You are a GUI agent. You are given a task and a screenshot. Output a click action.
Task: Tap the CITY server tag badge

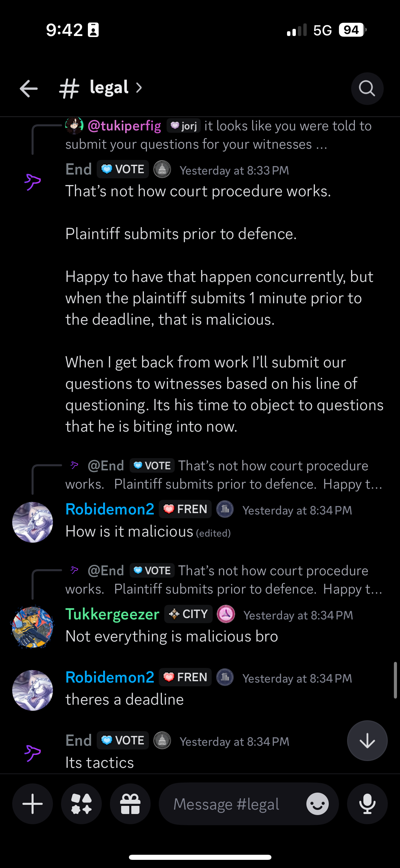(189, 614)
